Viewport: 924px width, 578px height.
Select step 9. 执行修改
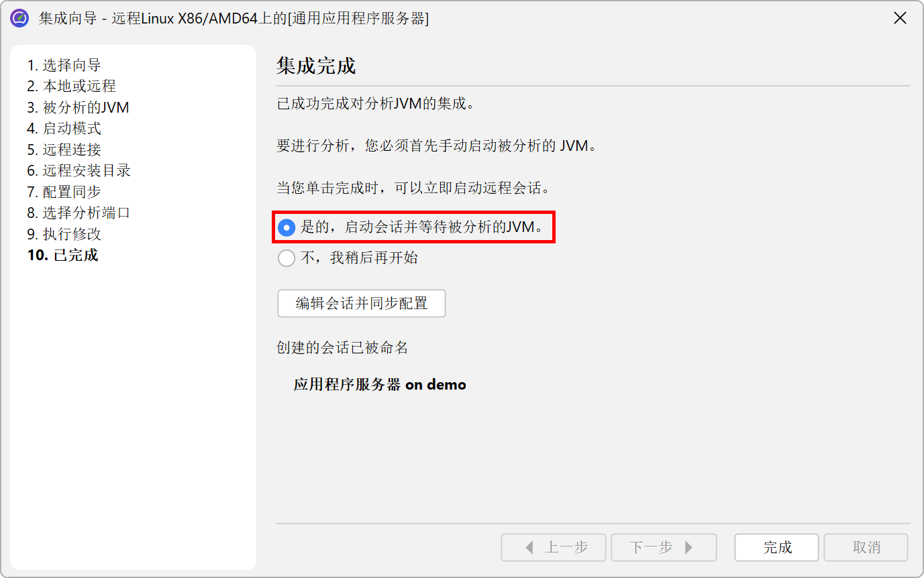(64, 234)
